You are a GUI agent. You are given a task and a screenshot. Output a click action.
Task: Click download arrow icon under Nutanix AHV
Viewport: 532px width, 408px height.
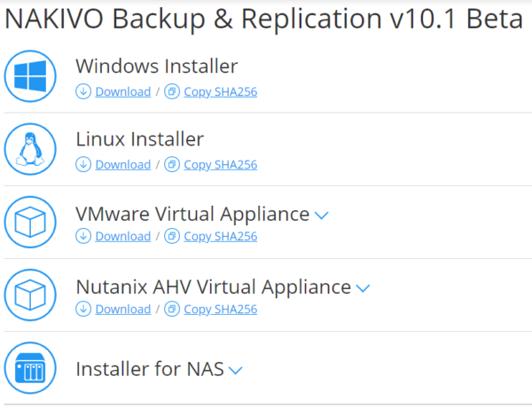83,310
